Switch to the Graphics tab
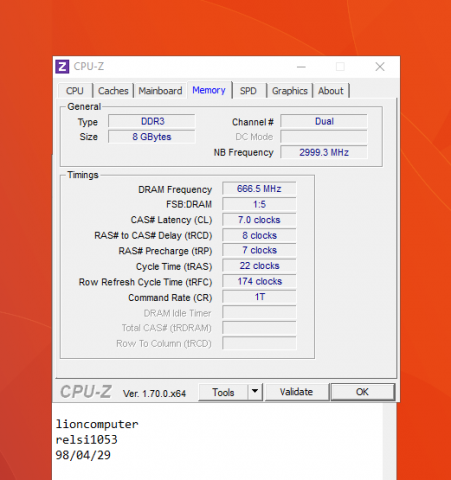Image resolution: width=451 pixels, height=480 pixels. [x=290, y=91]
